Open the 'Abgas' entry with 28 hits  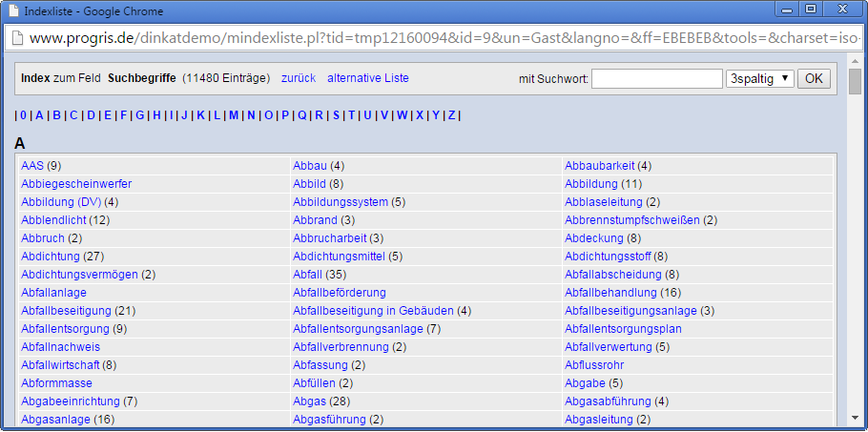[308, 401]
